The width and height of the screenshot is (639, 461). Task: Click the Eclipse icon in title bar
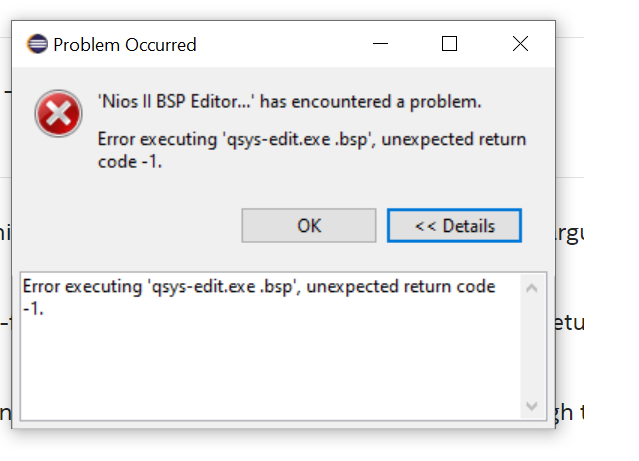coord(38,44)
